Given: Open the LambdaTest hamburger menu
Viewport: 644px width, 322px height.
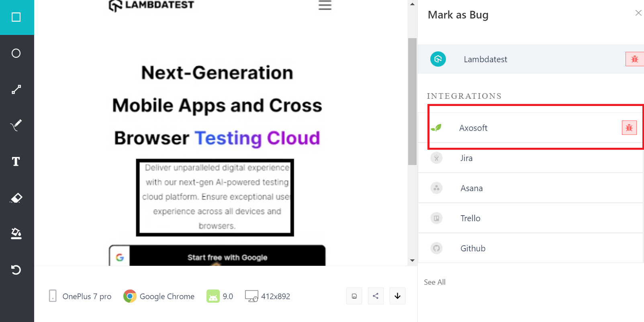Looking at the screenshot, I should [325, 5].
